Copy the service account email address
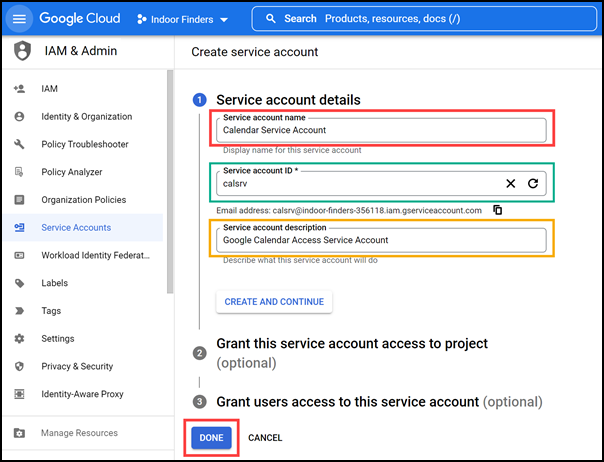 coord(498,210)
